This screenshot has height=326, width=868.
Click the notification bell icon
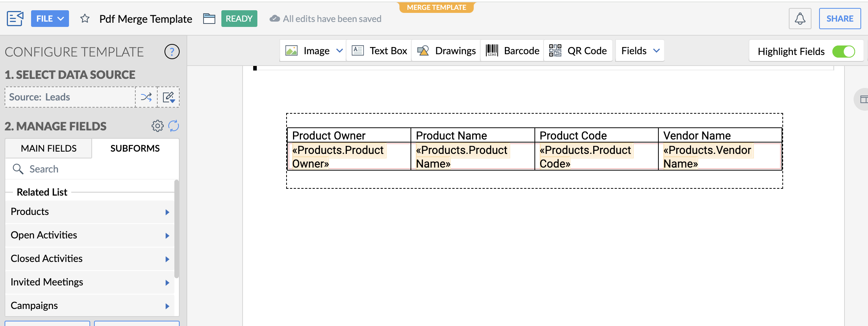click(800, 19)
